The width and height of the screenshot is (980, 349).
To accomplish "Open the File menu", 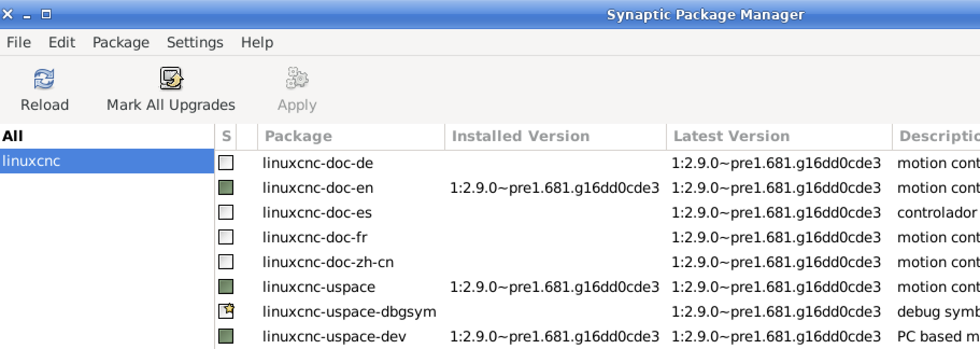I will pos(19,42).
